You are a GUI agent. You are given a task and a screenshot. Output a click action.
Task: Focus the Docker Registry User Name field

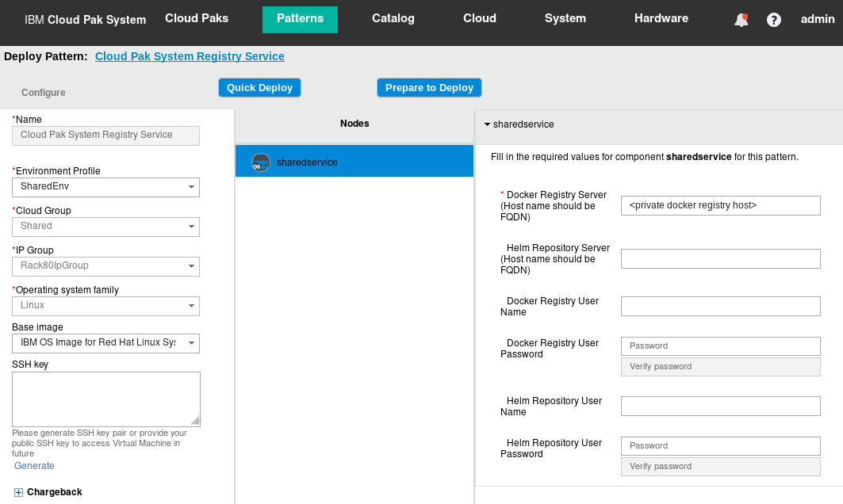click(x=720, y=306)
